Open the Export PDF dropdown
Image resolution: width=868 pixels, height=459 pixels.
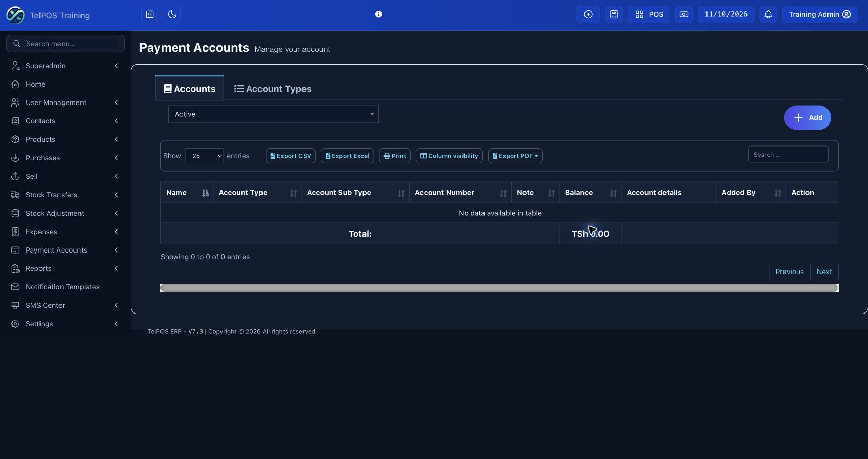point(515,156)
